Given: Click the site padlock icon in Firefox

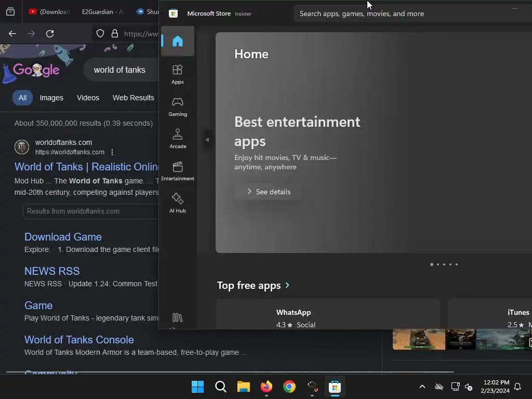Looking at the screenshot, I should click(115, 34).
